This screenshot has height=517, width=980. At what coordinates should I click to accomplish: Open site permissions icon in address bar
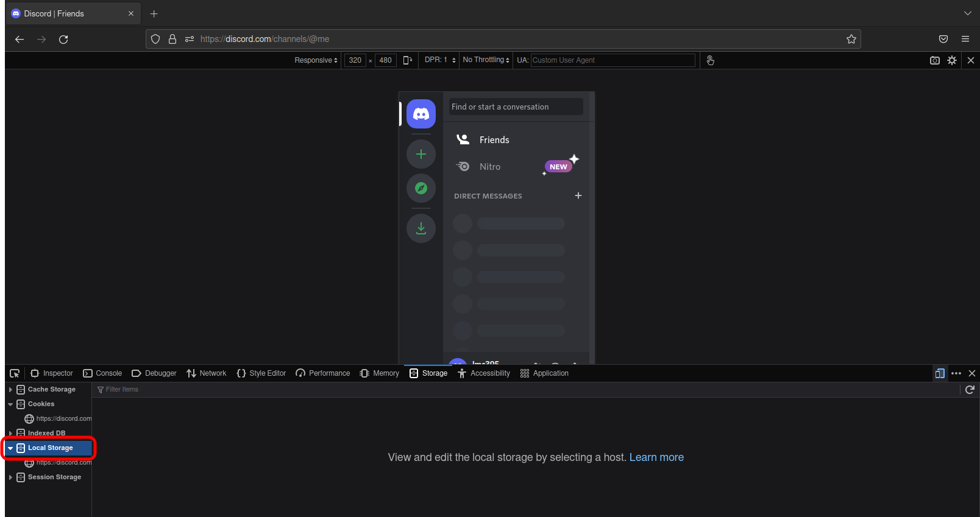[190, 39]
